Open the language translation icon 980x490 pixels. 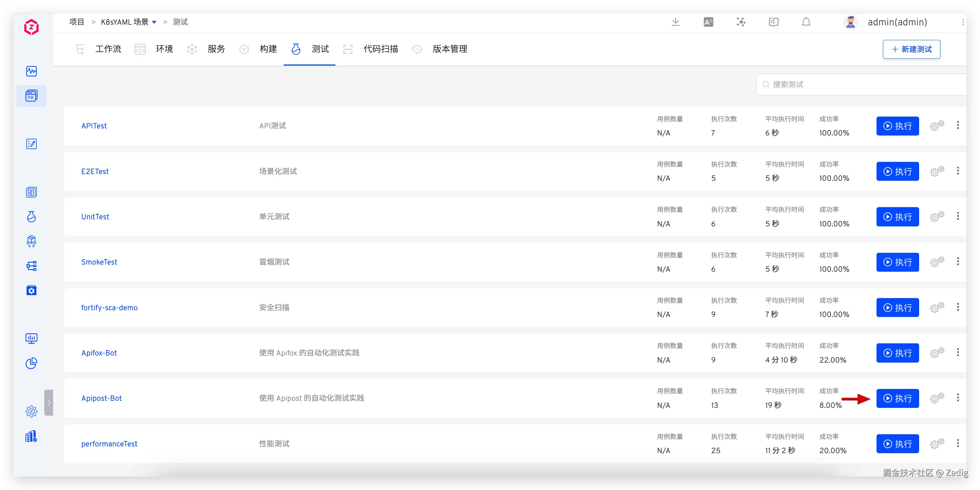click(708, 22)
